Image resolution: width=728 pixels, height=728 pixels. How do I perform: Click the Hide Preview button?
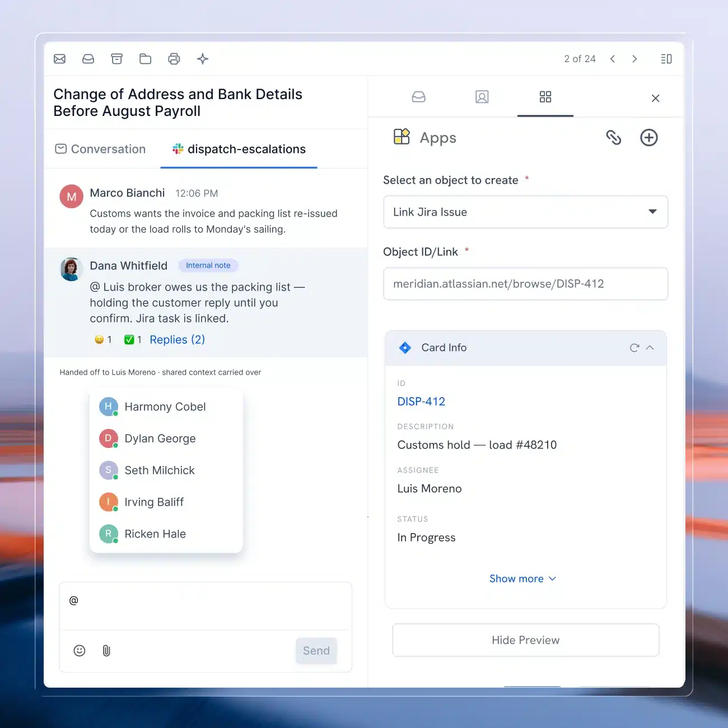pyautogui.click(x=526, y=640)
